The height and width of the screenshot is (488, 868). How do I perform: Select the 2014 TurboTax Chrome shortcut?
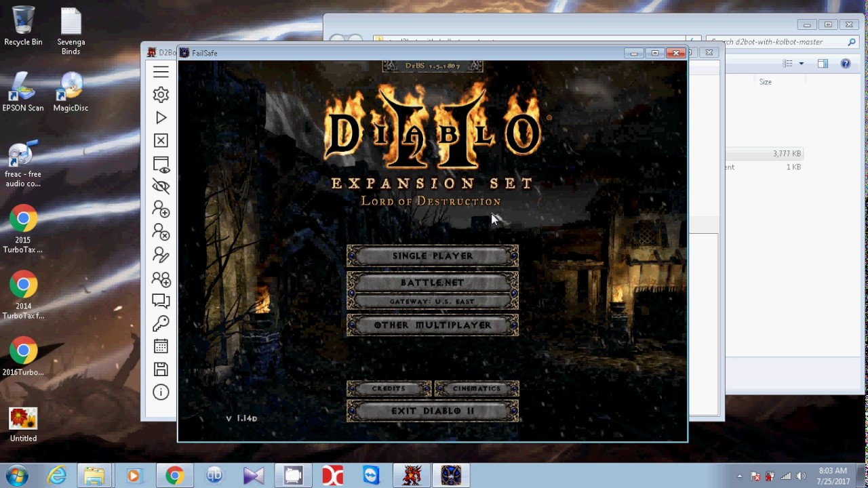click(23, 296)
